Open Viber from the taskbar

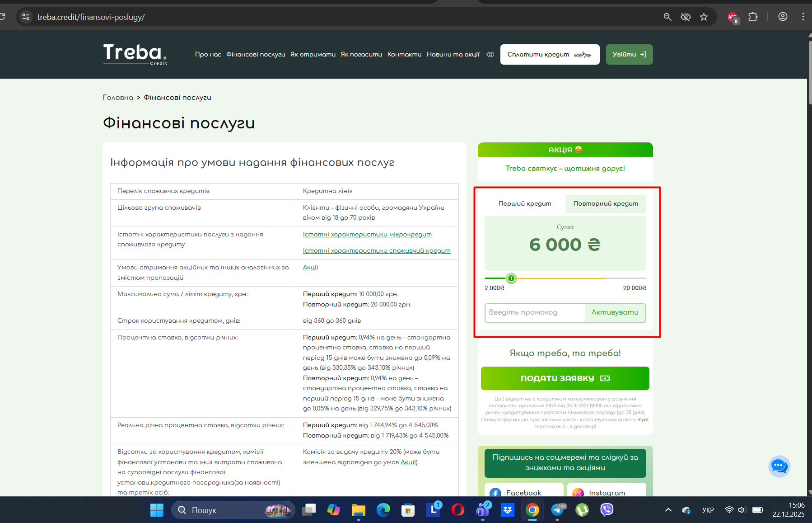tap(607, 510)
